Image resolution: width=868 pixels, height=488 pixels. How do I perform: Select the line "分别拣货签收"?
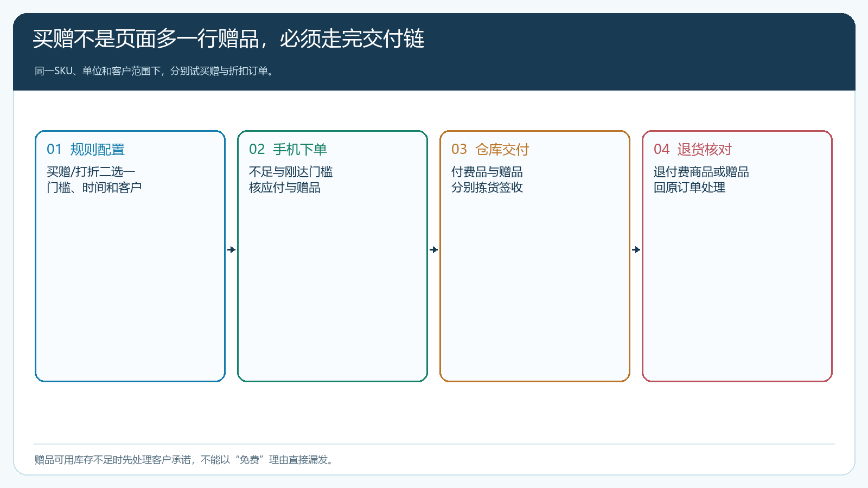(x=487, y=188)
